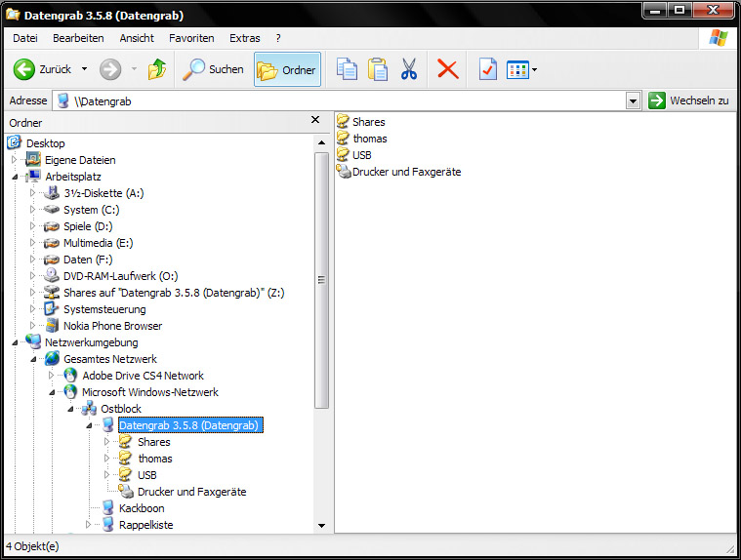741x560 pixels.
Task: Open the address bar dropdown arrow
Action: point(633,100)
